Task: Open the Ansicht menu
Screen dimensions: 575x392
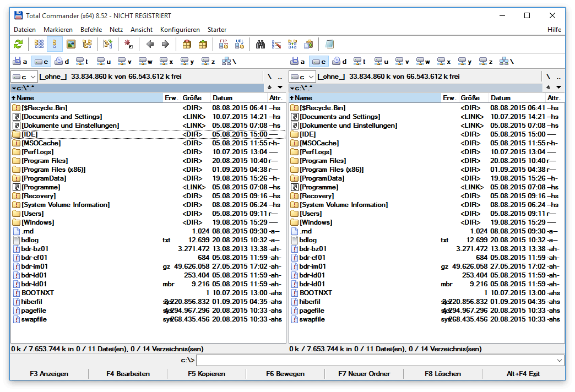Action: coord(142,30)
